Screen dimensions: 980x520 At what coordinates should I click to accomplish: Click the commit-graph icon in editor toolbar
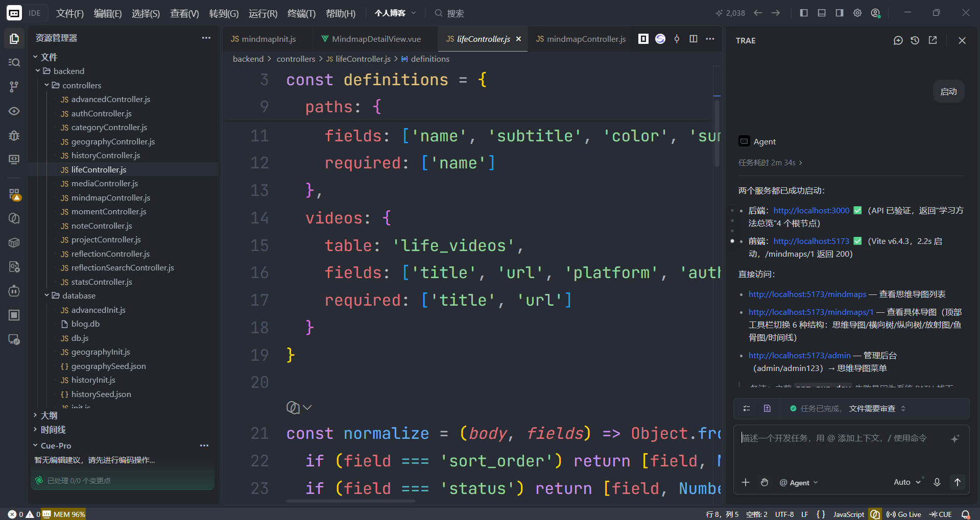[677, 39]
